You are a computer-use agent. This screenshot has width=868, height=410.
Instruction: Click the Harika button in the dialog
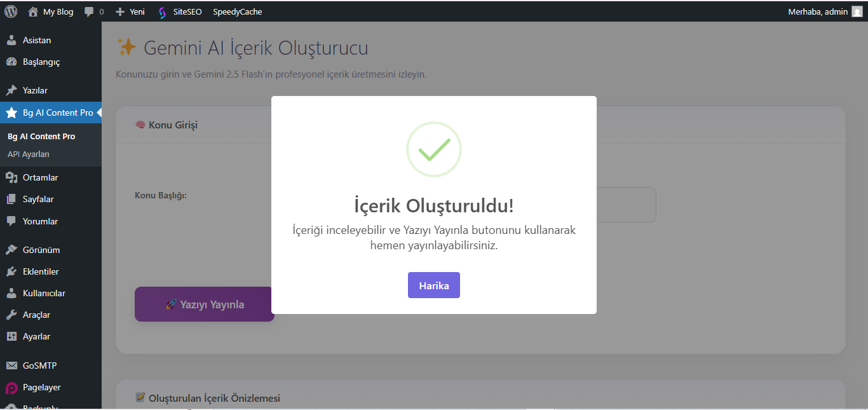coord(433,285)
